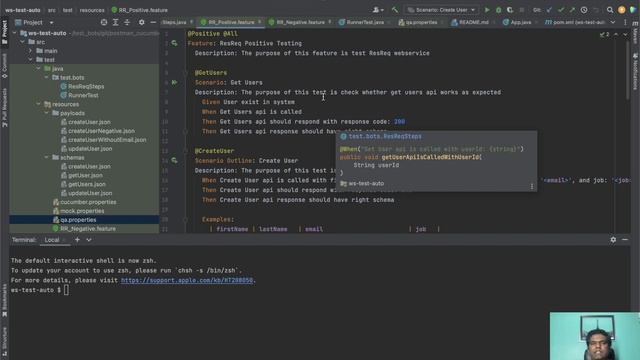The image size is (640, 360).
Task: Select opened file locate icon in Project panel
Action: [104, 22]
